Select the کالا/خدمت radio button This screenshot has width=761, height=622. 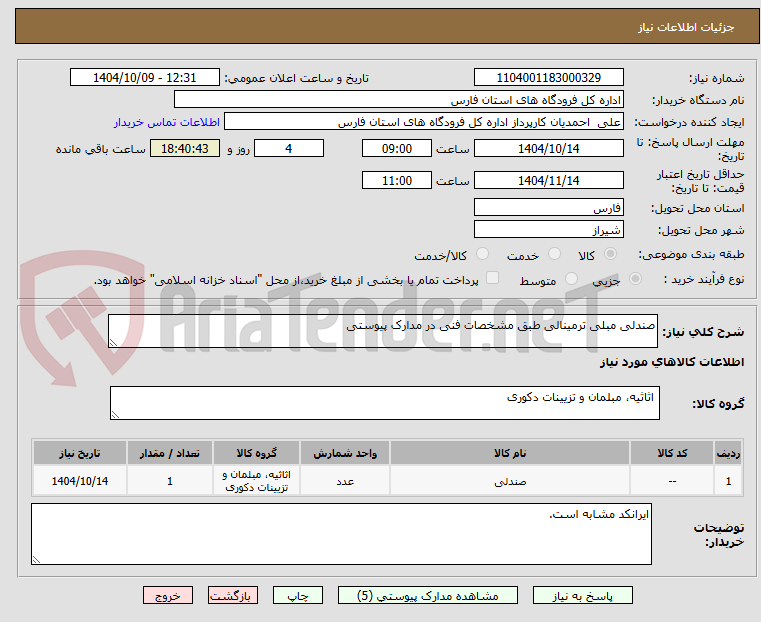click(x=482, y=254)
